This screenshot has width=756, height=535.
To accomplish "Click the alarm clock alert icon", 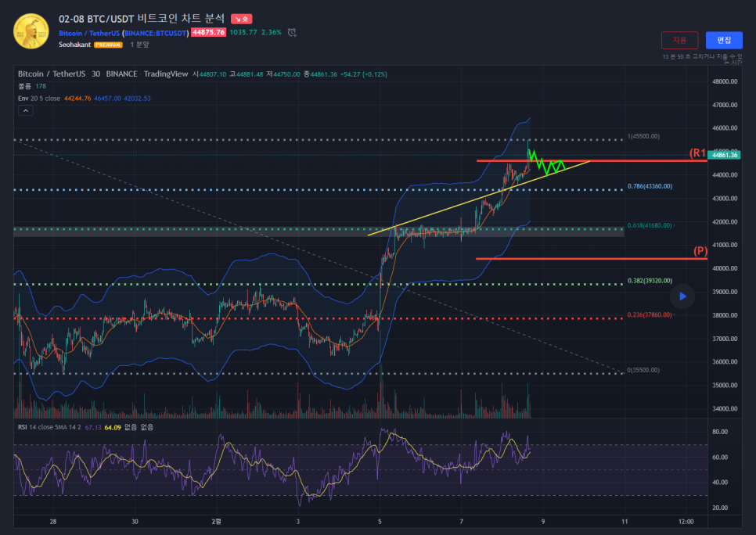I will 292,33.
